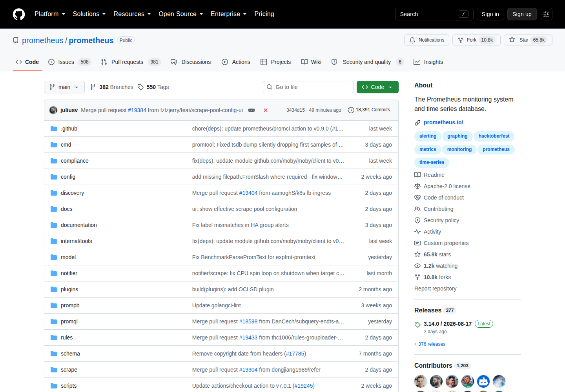Click the scrape folder icon
Viewport: 565px width, 392px height.
coord(54,370)
